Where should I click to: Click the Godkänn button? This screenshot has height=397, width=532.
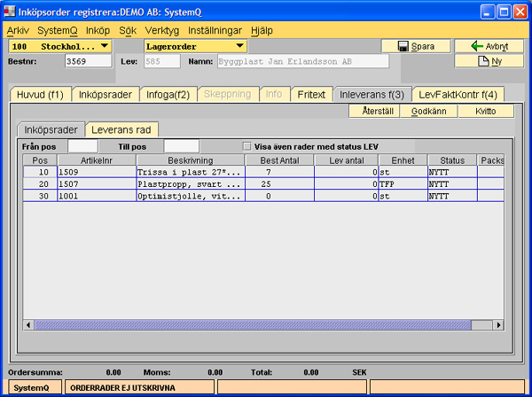(429, 111)
